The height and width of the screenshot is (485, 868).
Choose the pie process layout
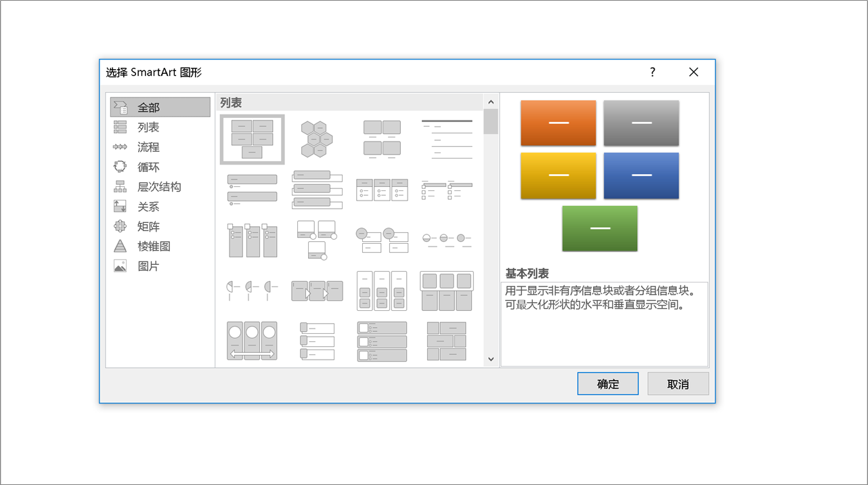253,290
